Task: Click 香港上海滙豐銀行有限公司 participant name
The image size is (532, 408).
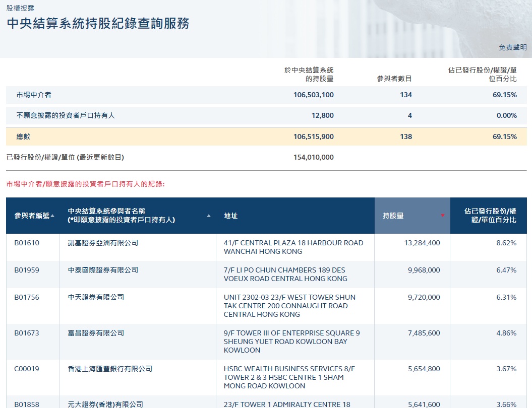Action: click(x=110, y=369)
